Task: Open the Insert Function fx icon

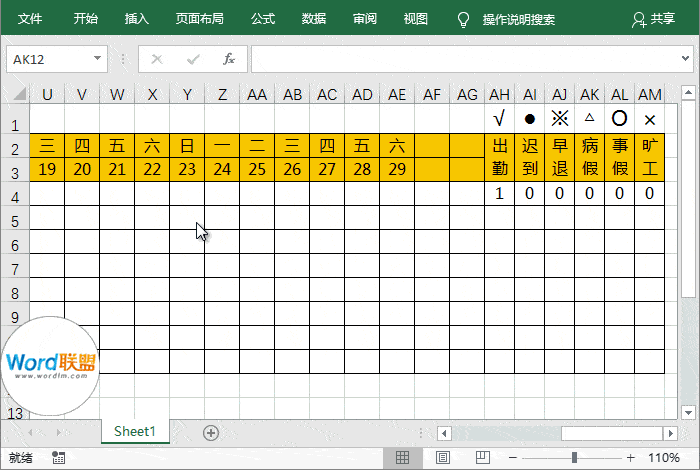Action: [229, 59]
